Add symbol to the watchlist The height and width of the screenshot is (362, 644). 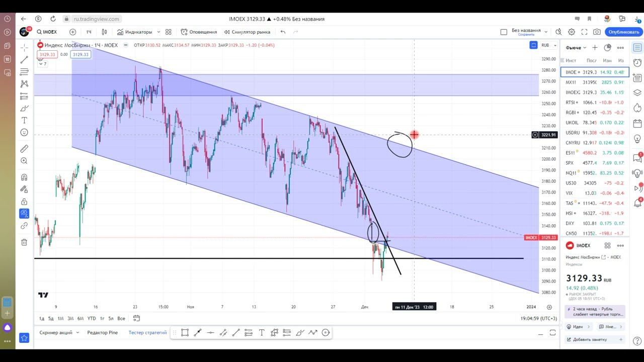pyautogui.click(x=595, y=48)
